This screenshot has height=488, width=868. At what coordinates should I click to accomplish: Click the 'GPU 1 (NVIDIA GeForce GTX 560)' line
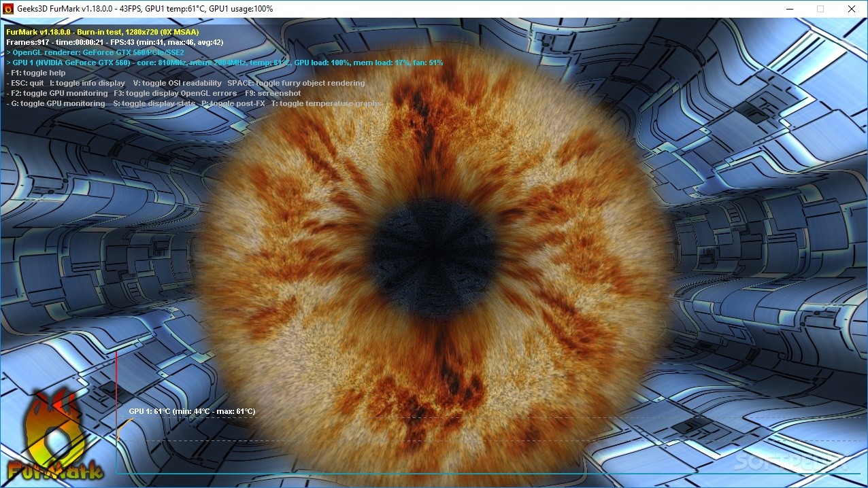coord(224,63)
